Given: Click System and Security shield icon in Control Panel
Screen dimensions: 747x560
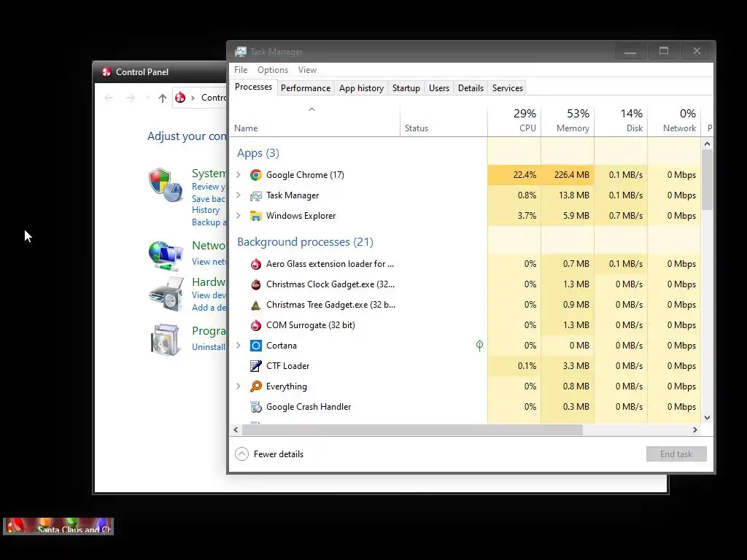Looking at the screenshot, I should (x=166, y=184).
